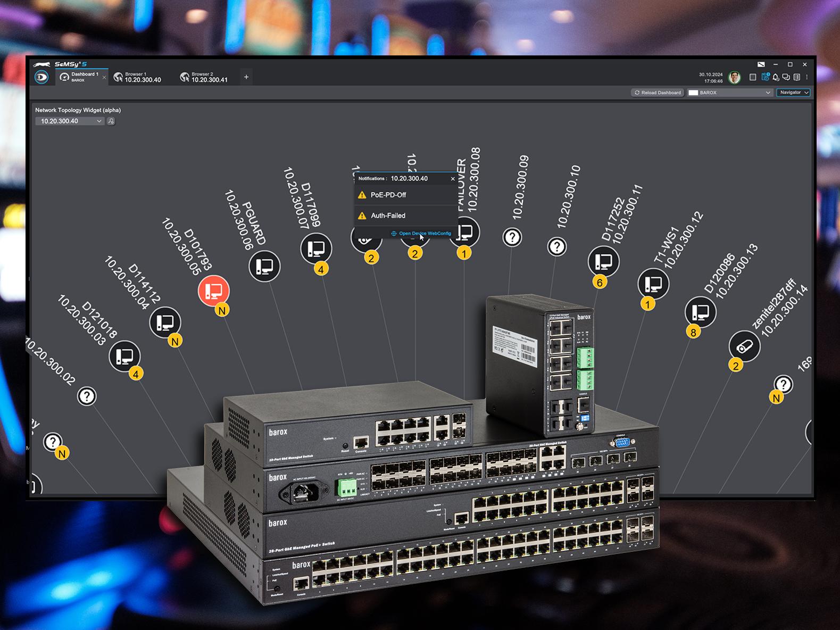This screenshot has height=630, width=840.
Task: Open the list panel icon in header
Action: 796,77
